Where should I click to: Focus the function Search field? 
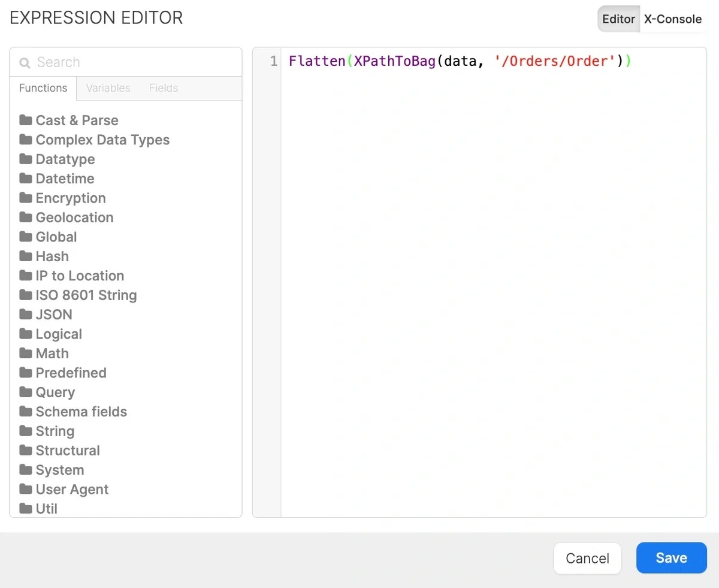coord(126,62)
